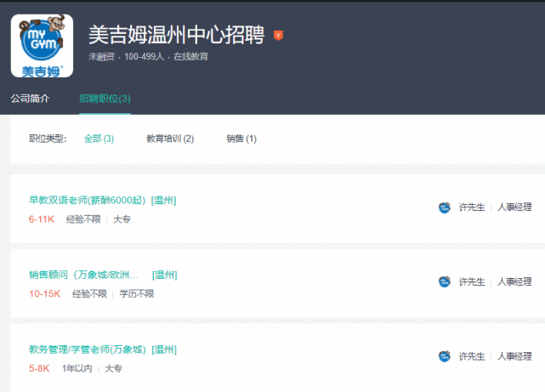Click 人事经理 in 早教双语老师 row
Viewport: 545px width, 392px height.
point(514,207)
